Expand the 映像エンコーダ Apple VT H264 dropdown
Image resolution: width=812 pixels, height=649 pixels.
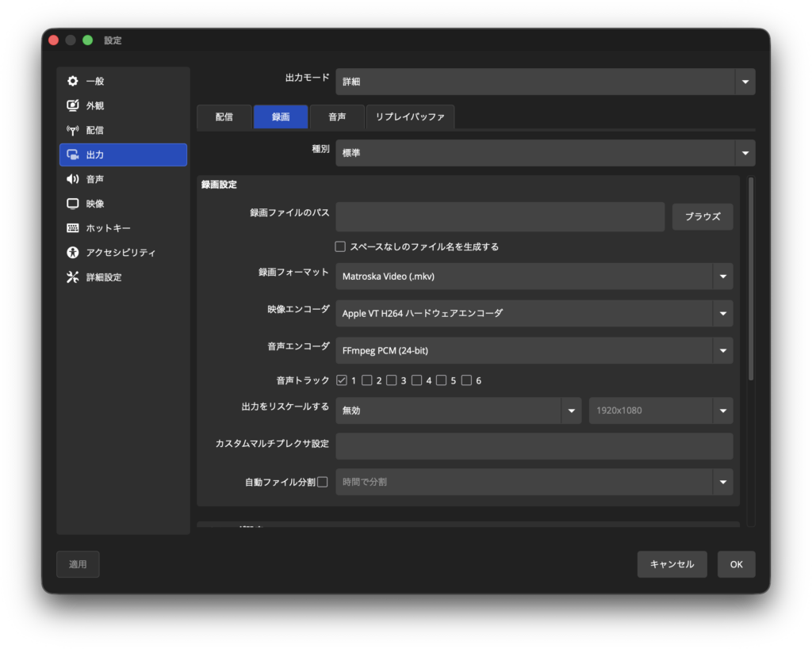[x=534, y=313]
